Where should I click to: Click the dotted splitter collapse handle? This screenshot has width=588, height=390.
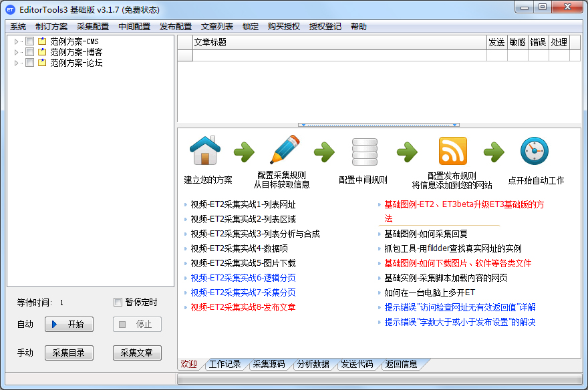click(x=379, y=125)
